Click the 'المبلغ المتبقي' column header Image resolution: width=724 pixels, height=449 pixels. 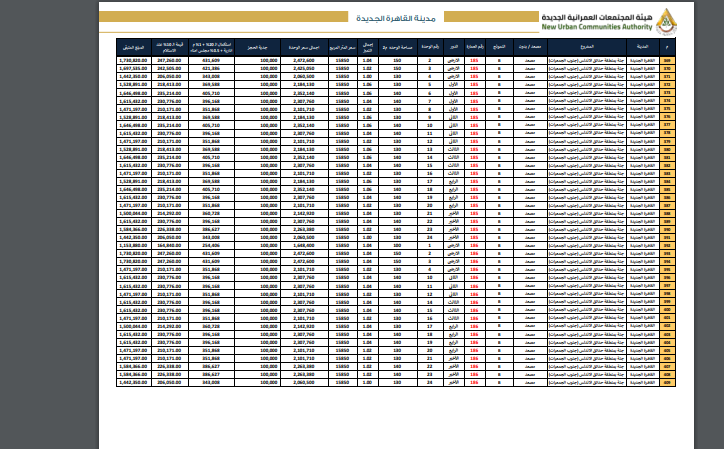coord(133,47)
